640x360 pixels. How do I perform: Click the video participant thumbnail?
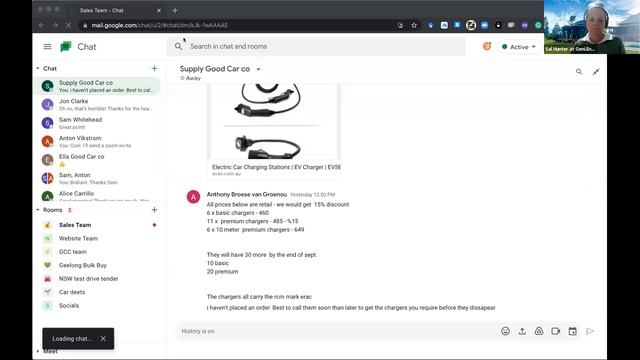coord(592,27)
